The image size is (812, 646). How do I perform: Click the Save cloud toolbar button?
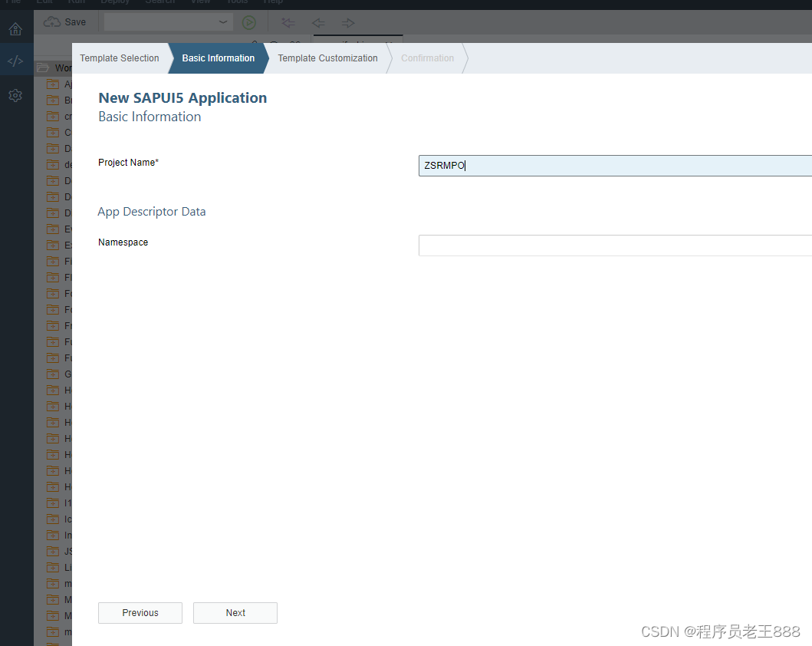pyautogui.click(x=64, y=22)
